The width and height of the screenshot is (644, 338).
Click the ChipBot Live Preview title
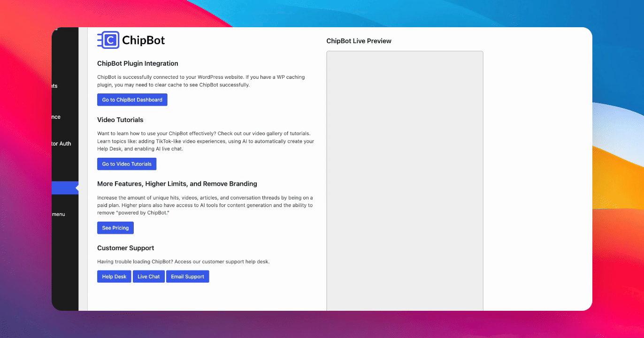pos(359,41)
